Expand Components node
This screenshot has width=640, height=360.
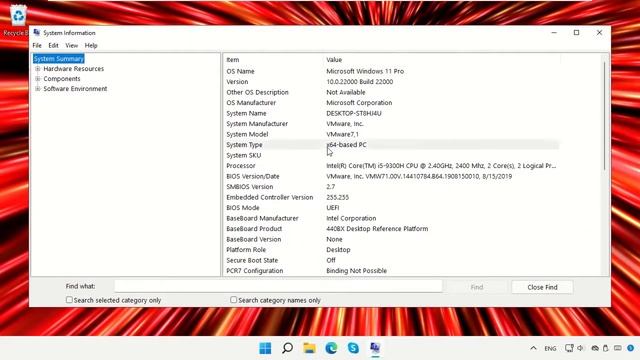tap(38, 79)
